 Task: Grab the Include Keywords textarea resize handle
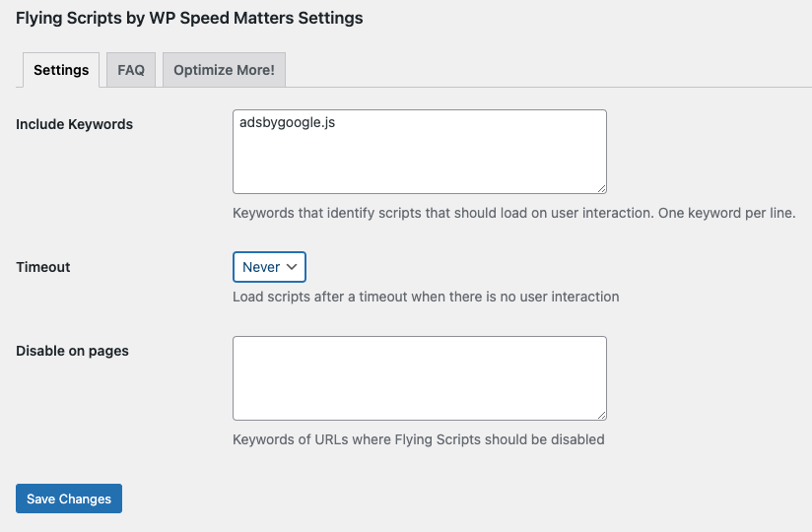pos(601,189)
